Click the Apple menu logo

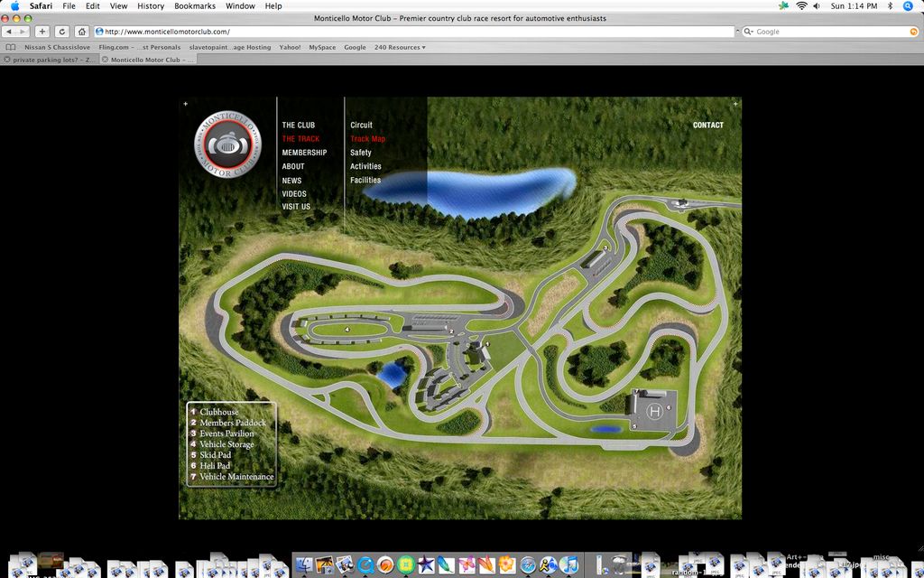tap(14, 6)
